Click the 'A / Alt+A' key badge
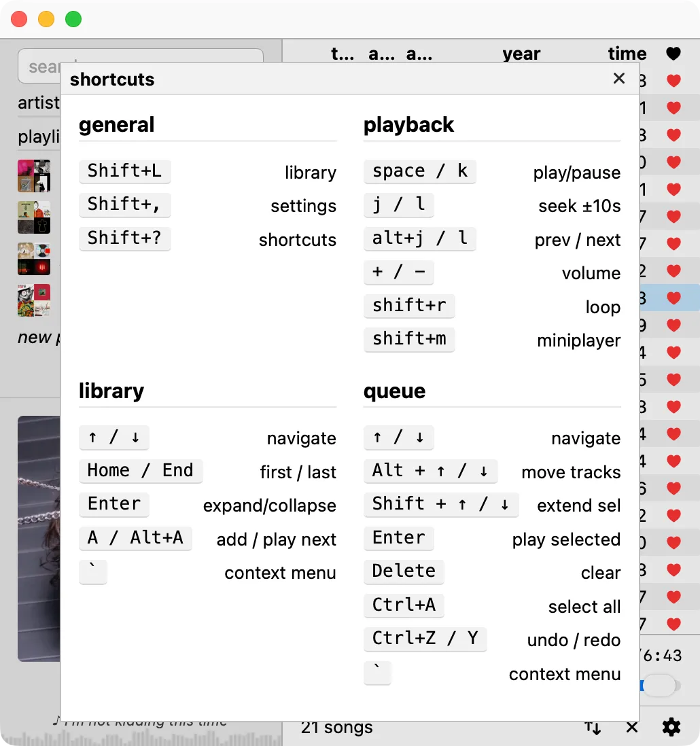 click(x=136, y=537)
